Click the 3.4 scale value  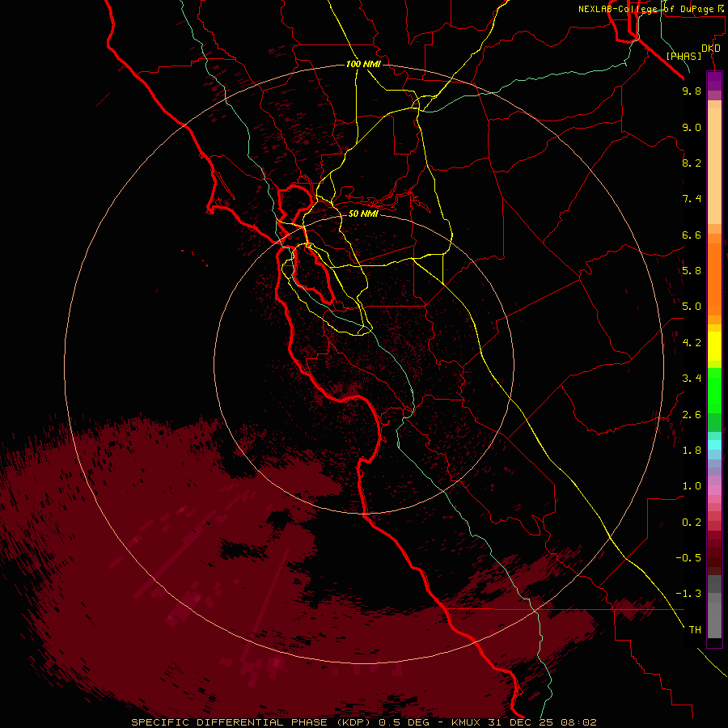(x=692, y=379)
